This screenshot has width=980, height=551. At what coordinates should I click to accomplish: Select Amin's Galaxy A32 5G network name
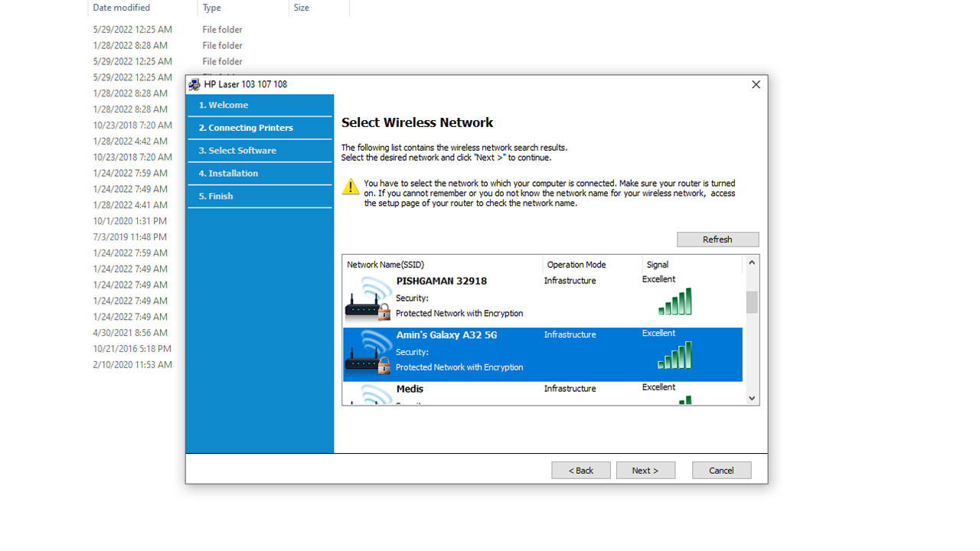[446, 335]
